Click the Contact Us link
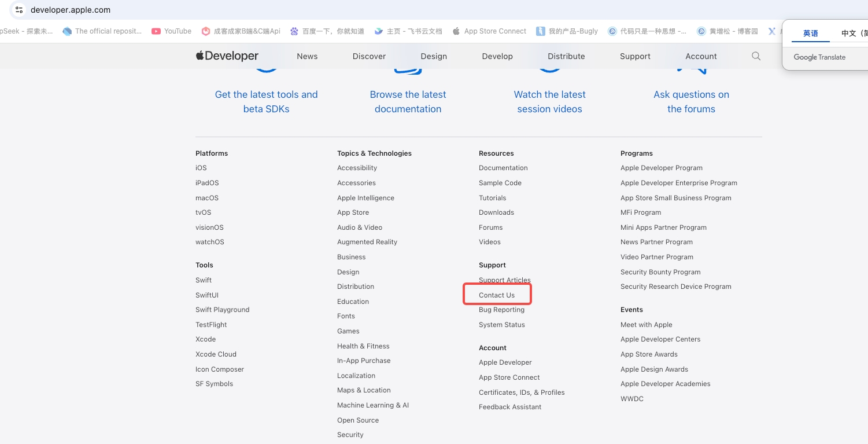 497,295
